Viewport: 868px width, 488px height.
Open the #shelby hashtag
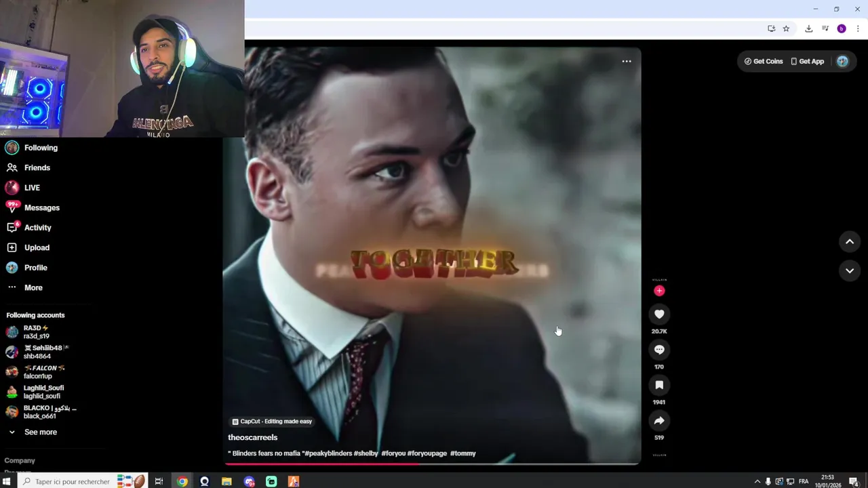pyautogui.click(x=366, y=453)
